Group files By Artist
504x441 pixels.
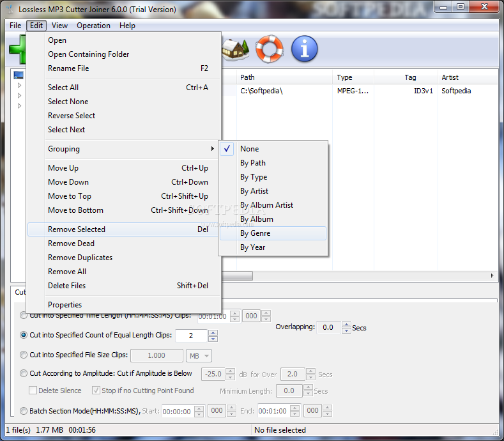273,191
